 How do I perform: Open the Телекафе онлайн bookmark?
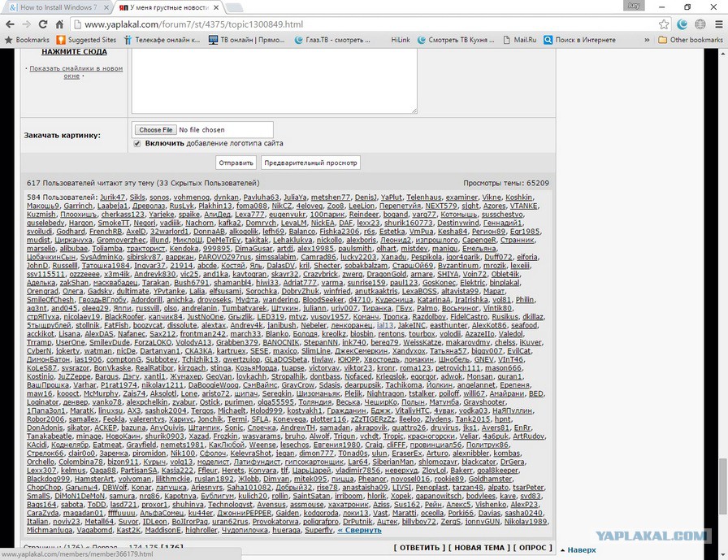(162, 40)
